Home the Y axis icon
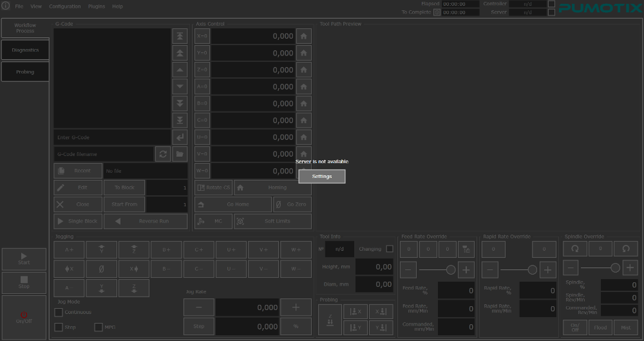 303,53
